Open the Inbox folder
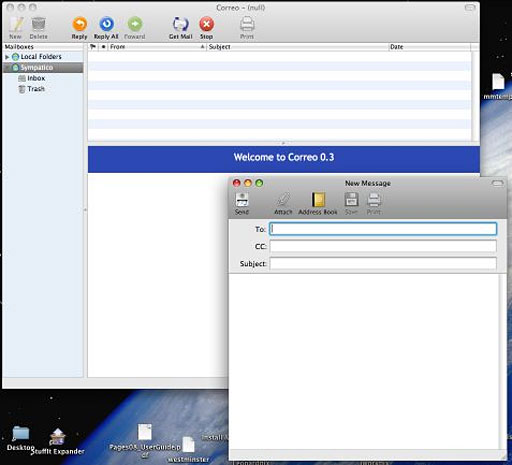512x465 pixels. click(x=36, y=78)
